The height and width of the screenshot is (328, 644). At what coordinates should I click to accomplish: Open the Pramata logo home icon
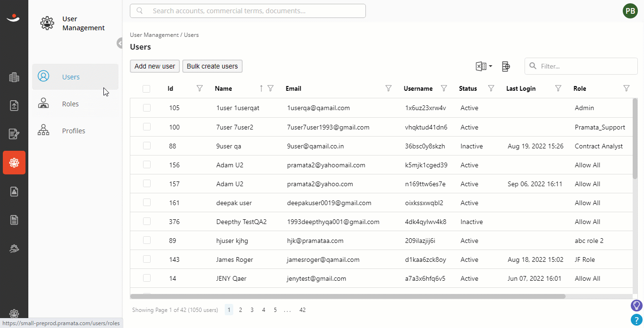pos(13,18)
